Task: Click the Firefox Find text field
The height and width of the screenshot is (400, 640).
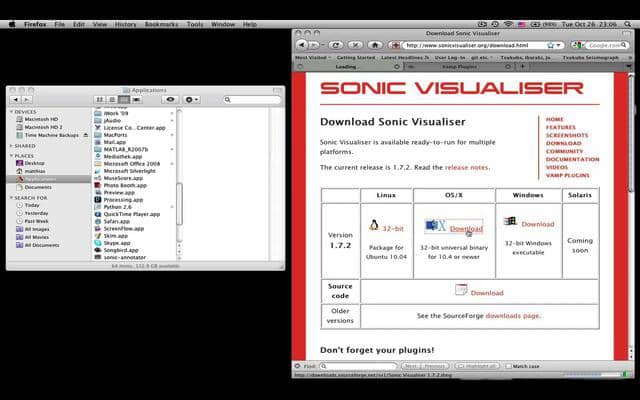Action: [x=358, y=366]
